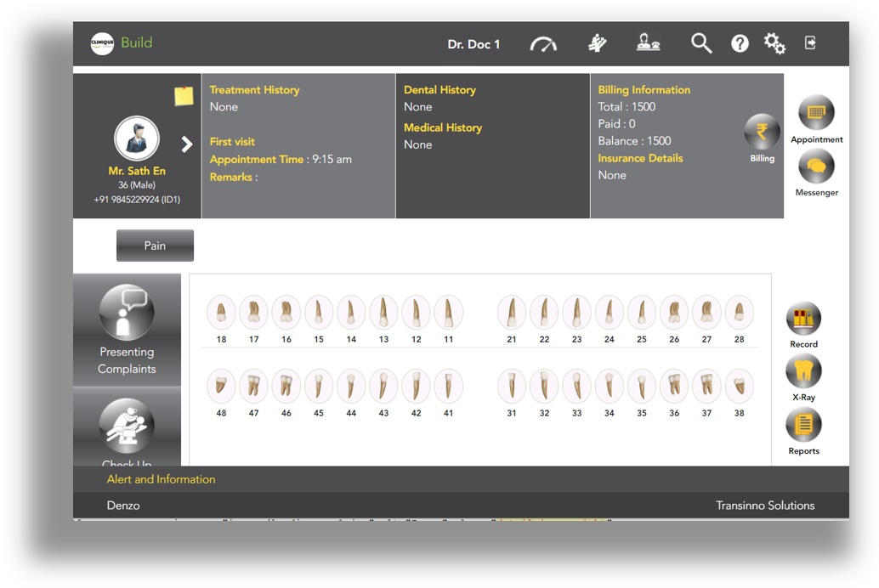Open the Appointment calendar icon
The height and width of the screenshot is (588, 879).
point(816,113)
